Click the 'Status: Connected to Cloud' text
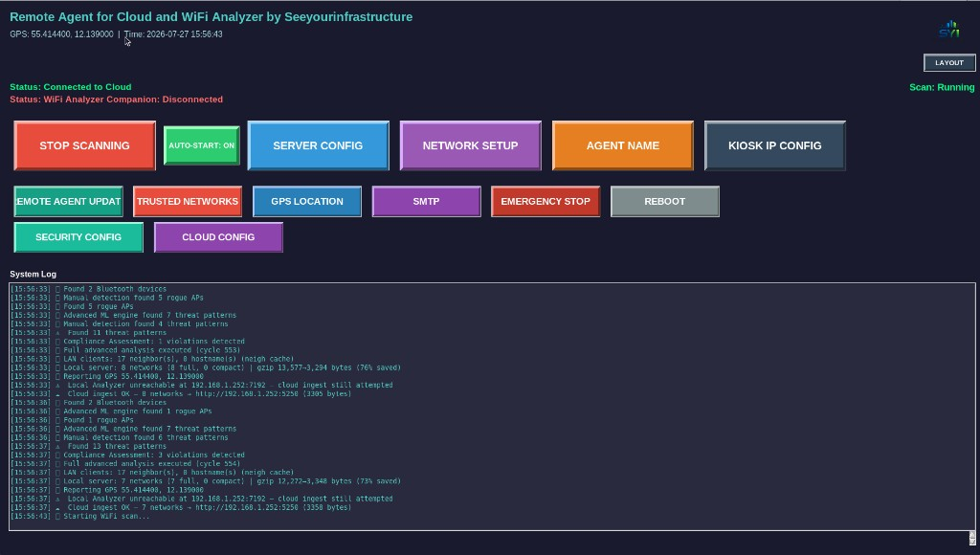 (71, 87)
